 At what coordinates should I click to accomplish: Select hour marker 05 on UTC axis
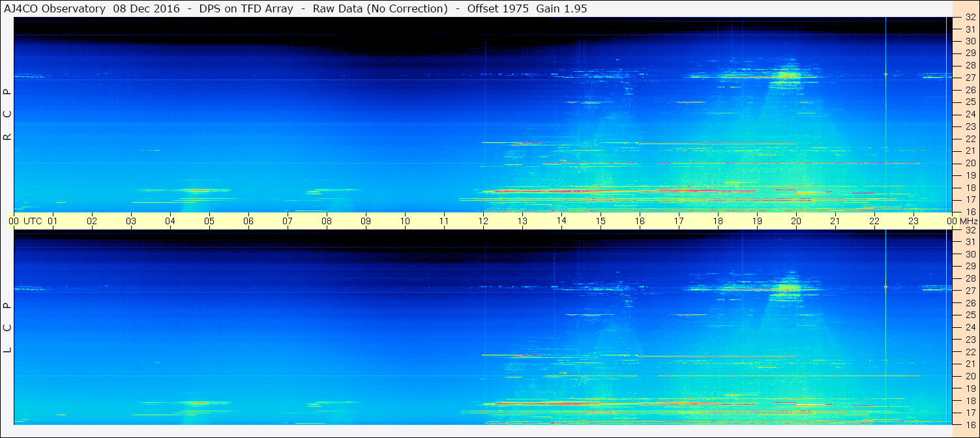click(x=209, y=221)
